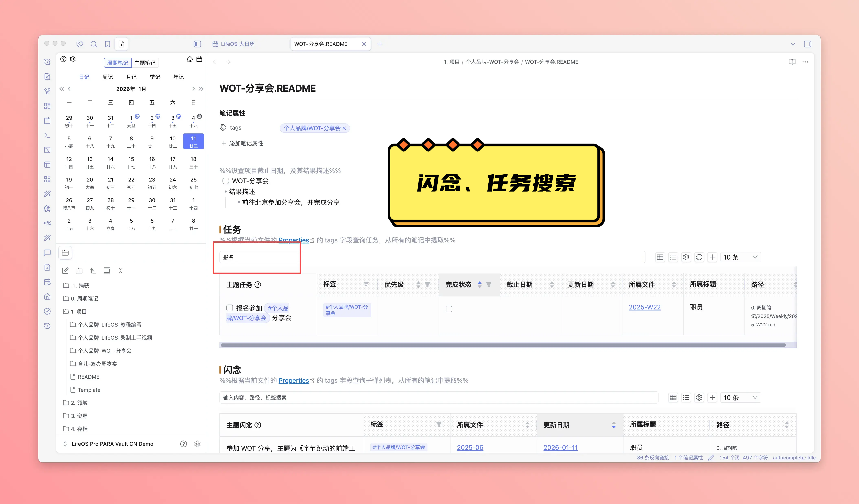
Task: Open settings gear in the 闪念 toolbar
Action: coord(699,398)
